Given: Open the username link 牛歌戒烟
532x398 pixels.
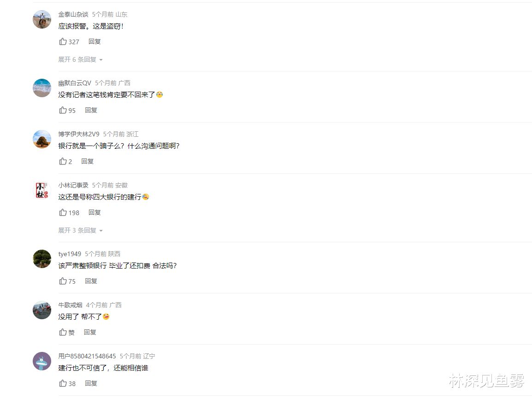Looking at the screenshot, I should (x=70, y=305).
